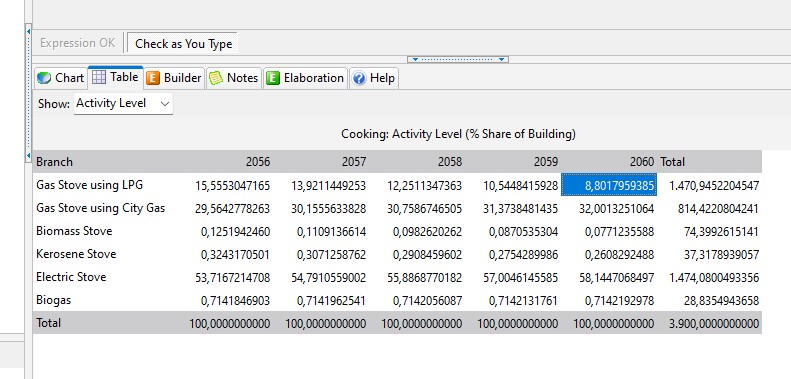Select cell 0,0982620262 for Biomass 2058
This screenshot has width=791, height=379.
tap(427, 232)
